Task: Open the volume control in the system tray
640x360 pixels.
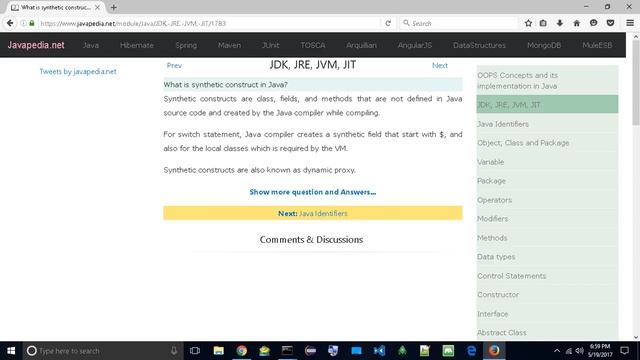Action: (579, 351)
